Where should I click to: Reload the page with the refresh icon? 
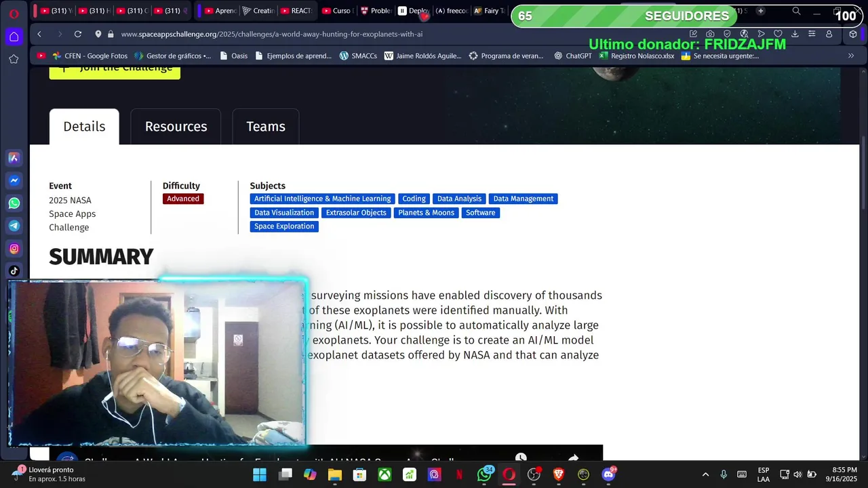click(x=78, y=34)
